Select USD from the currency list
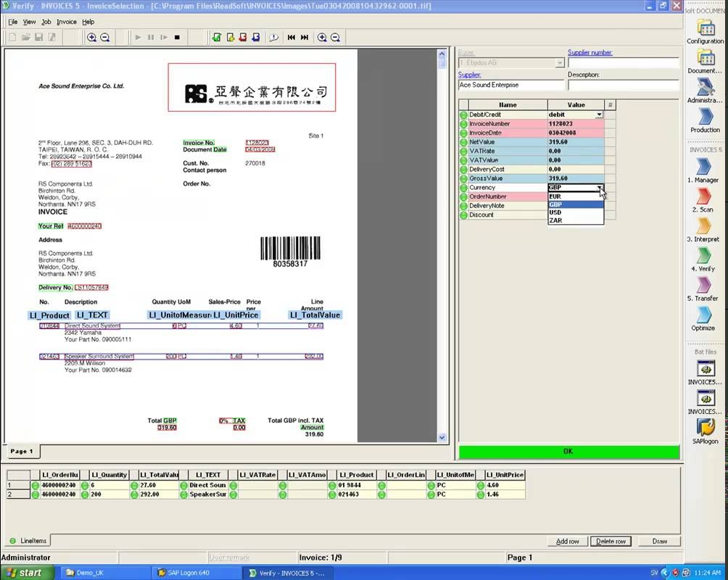728x580 pixels. pos(576,212)
